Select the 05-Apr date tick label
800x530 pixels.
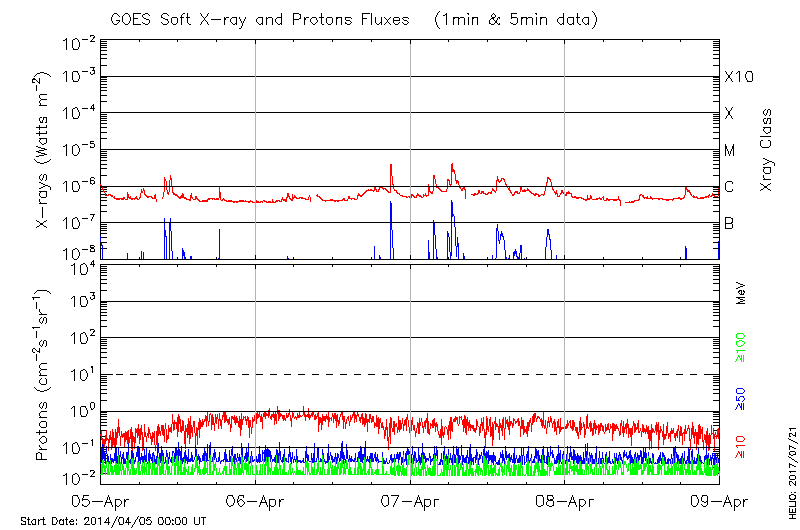point(100,499)
